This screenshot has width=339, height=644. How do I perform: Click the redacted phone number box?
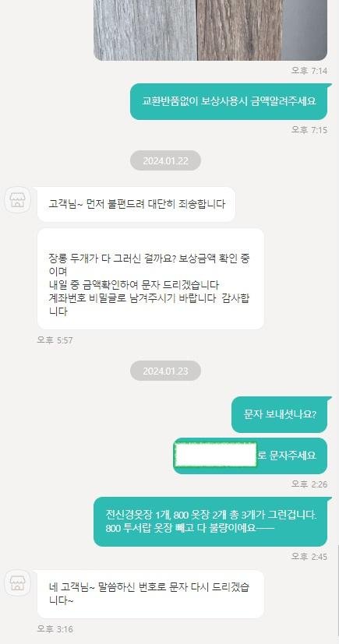click(x=215, y=455)
